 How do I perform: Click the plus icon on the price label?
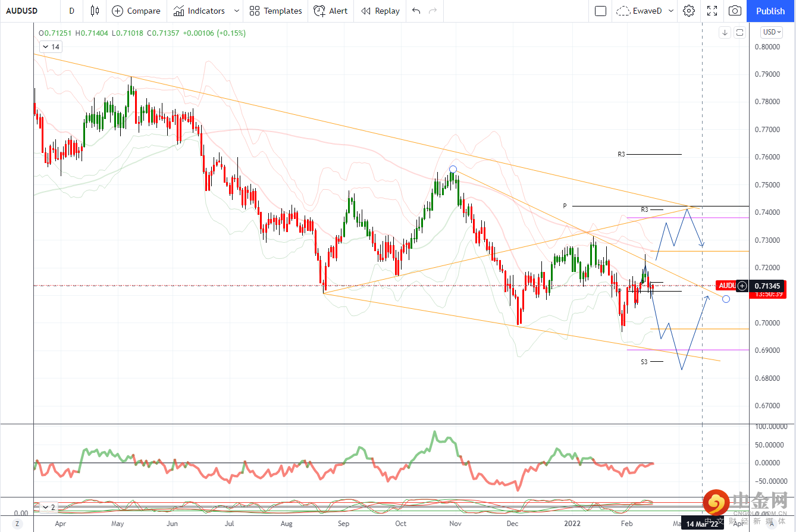click(x=742, y=286)
